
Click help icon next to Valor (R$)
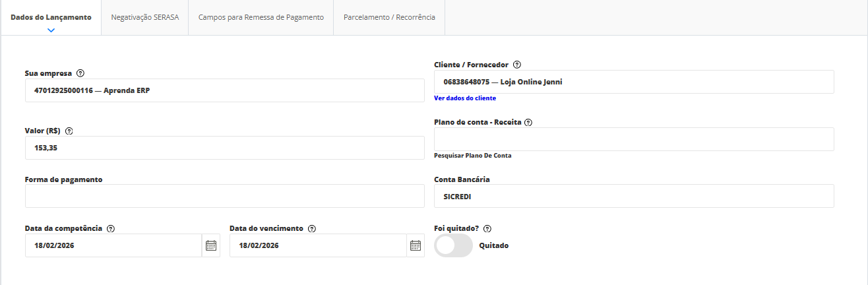69,131
